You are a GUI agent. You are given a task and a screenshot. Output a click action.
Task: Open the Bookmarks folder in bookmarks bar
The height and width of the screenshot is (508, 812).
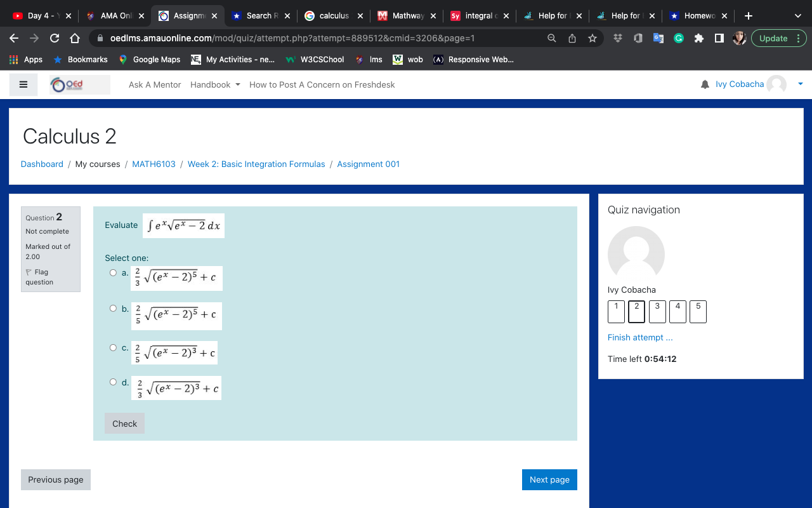pyautogui.click(x=80, y=60)
